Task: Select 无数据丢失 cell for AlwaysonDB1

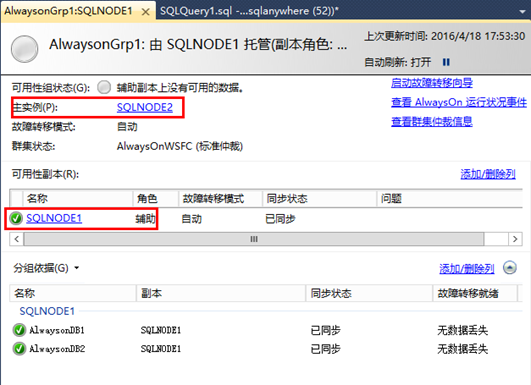Action: coord(463,330)
